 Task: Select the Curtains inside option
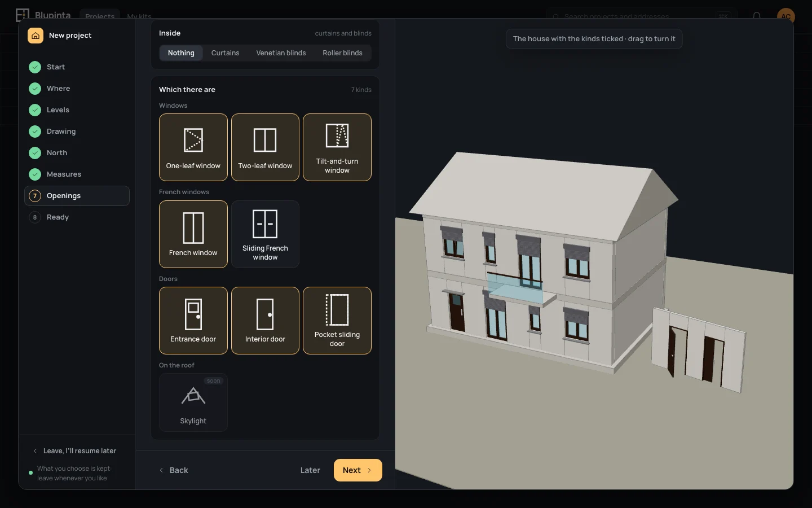pos(226,53)
